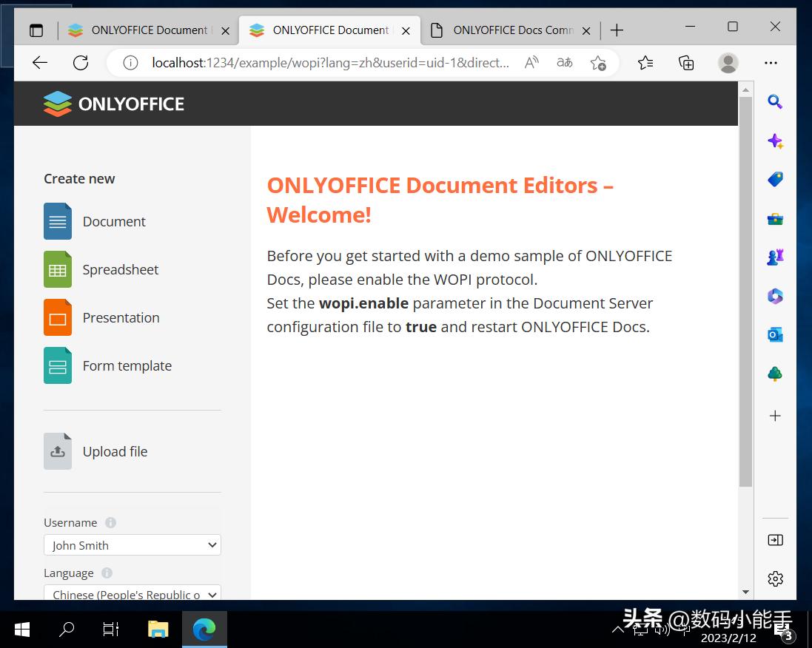Open Microsoft 365 from the sidebar

point(775,296)
